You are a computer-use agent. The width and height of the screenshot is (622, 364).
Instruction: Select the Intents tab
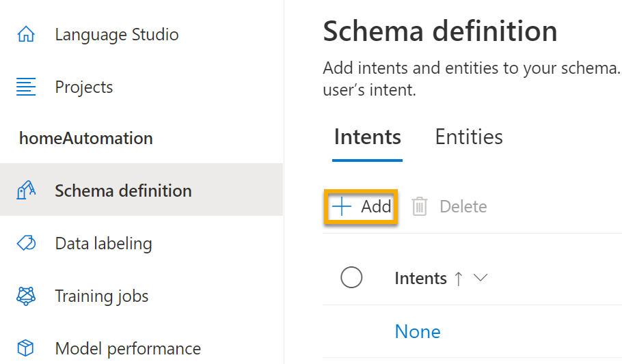(367, 137)
